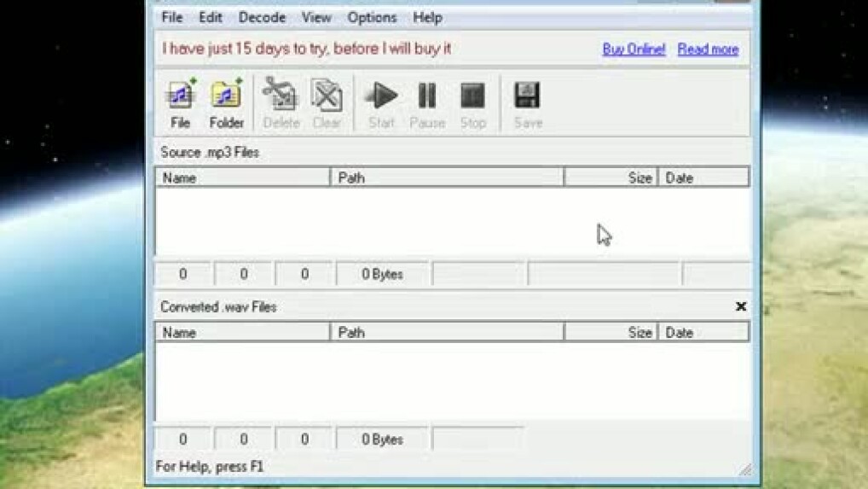Viewport: 868px width, 489px height.
Task: Click the add Folder toolbar icon
Action: pos(227,96)
